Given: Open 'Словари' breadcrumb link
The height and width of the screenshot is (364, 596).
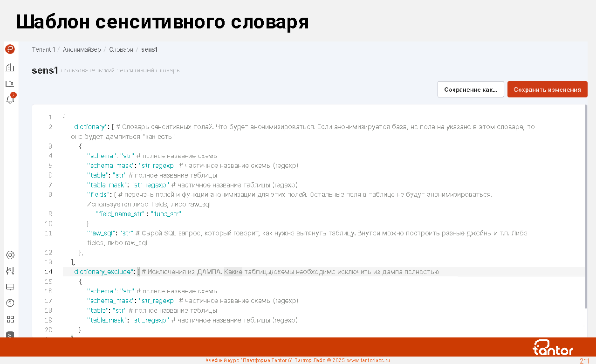Looking at the screenshot, I should (121, 49).
